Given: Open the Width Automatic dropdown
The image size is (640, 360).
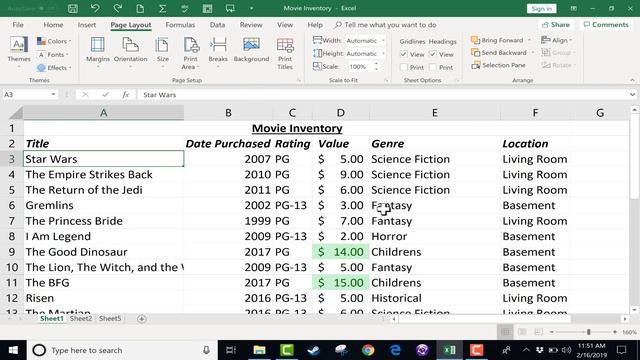Looking at the screenshot, I should [383, 40].
